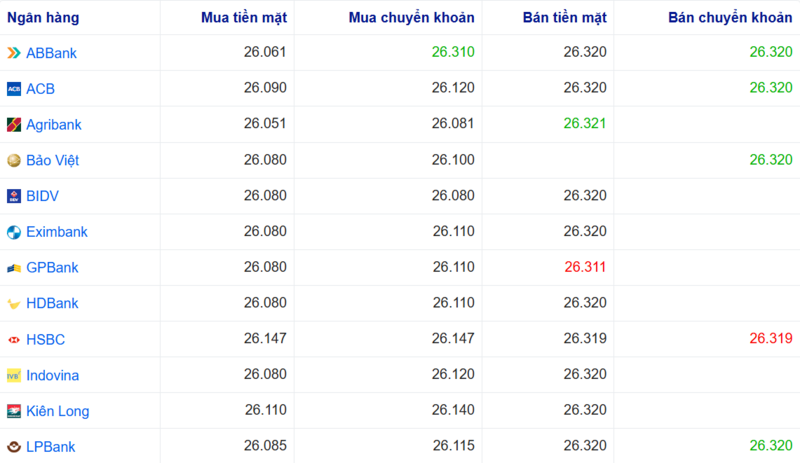Click the Bảo Việt logo icon

point(14,160)
